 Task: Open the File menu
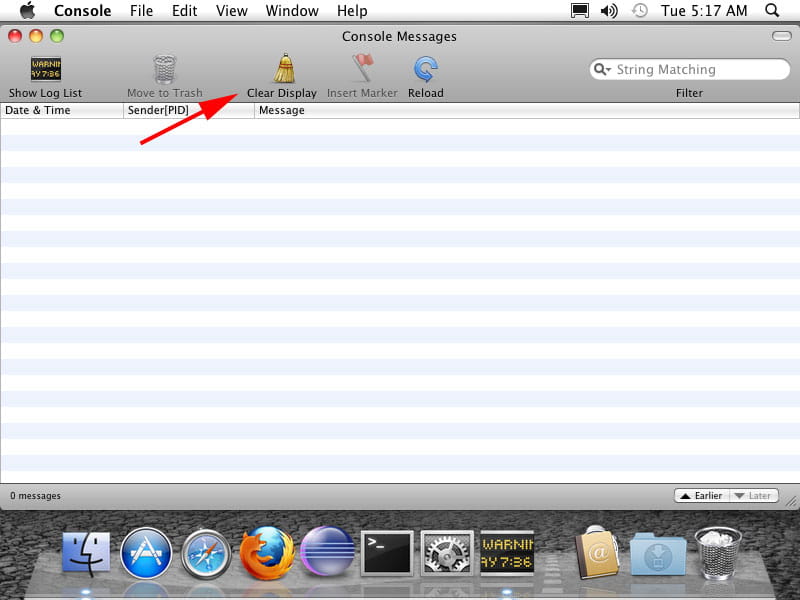point(141,10)
